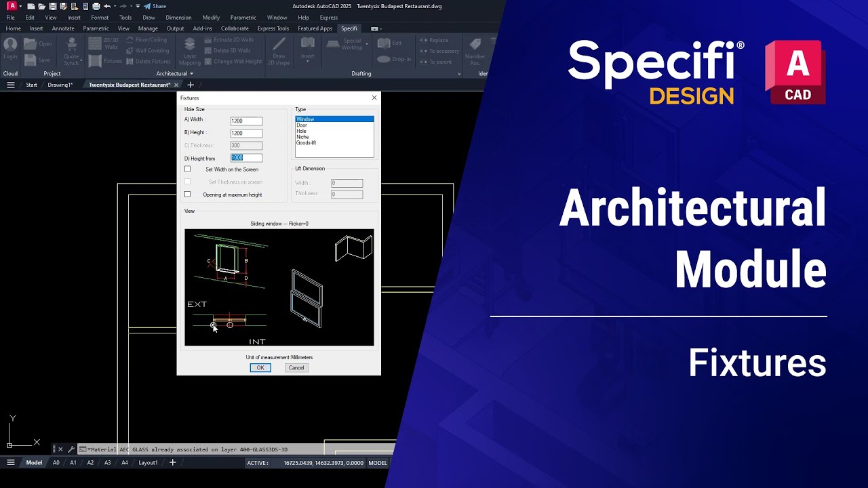Viewport: 868px width, 488px height.
Task: Click the B) Height input field
Action: click(246, 133)
